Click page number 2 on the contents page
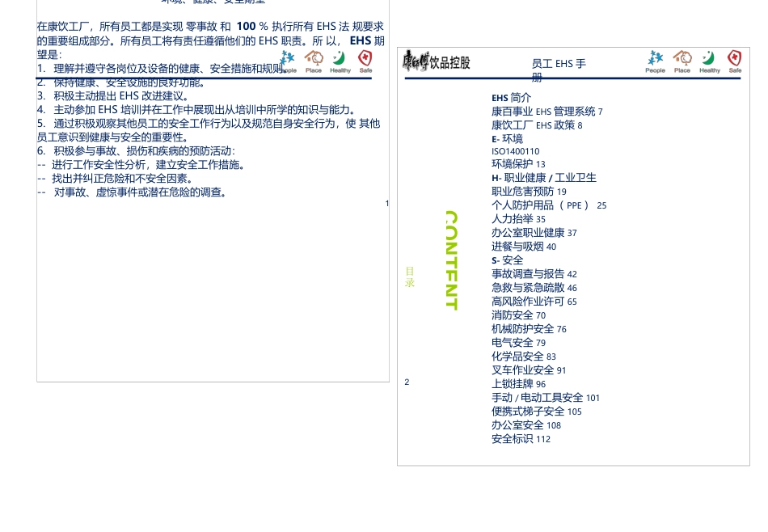The image size is (768, 532). click(407, 382)
